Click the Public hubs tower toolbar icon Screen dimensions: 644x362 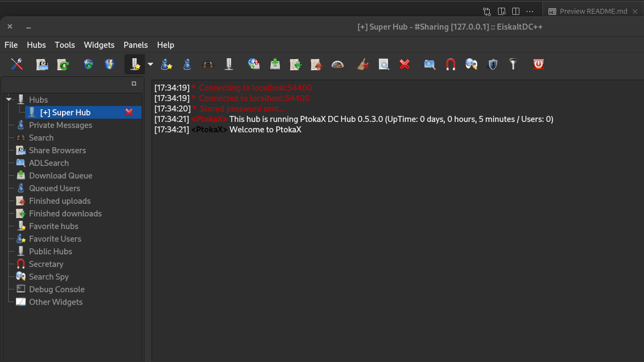(x=229, y=64)
